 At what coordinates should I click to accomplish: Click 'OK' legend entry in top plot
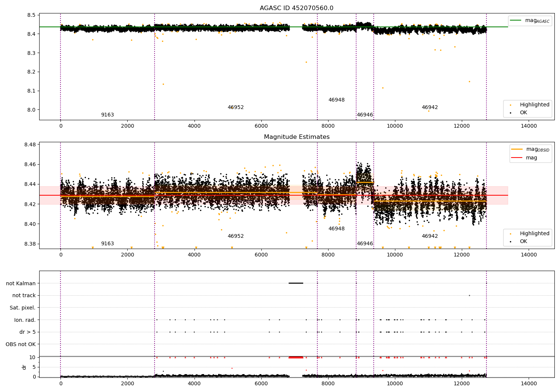pos(523,112)
